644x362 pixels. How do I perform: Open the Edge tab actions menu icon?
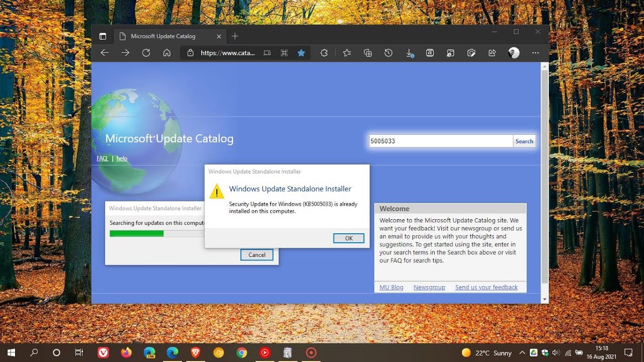pyautogui.click(x=103, y=36)
